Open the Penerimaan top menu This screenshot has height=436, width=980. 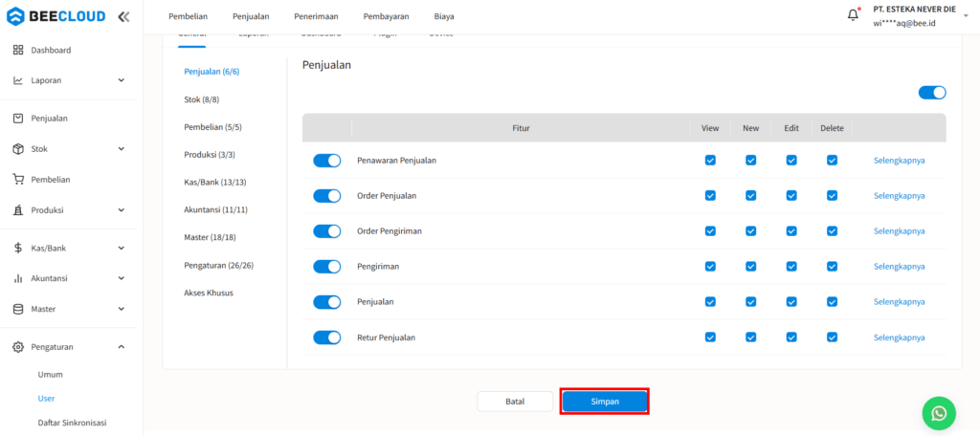pyautogui.click(x=316, y=16)
